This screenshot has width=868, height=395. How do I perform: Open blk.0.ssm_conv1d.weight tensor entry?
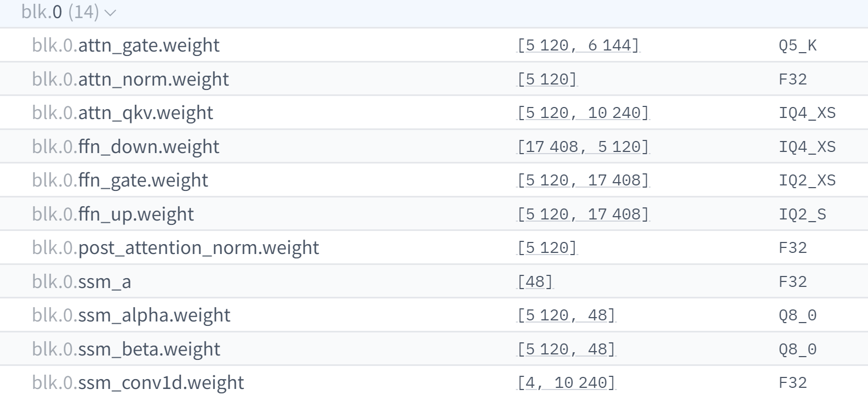[434, 381]
